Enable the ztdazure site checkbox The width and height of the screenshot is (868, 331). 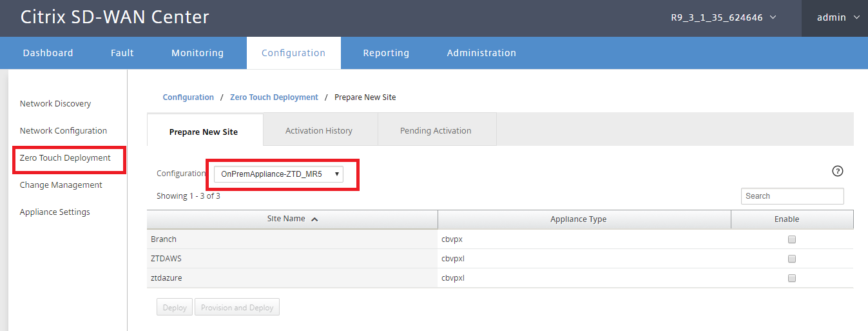click(792, 278)
